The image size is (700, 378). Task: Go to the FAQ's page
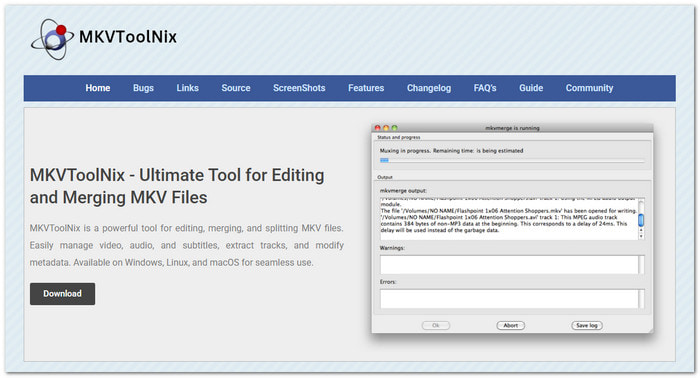(x=485, y=88)
